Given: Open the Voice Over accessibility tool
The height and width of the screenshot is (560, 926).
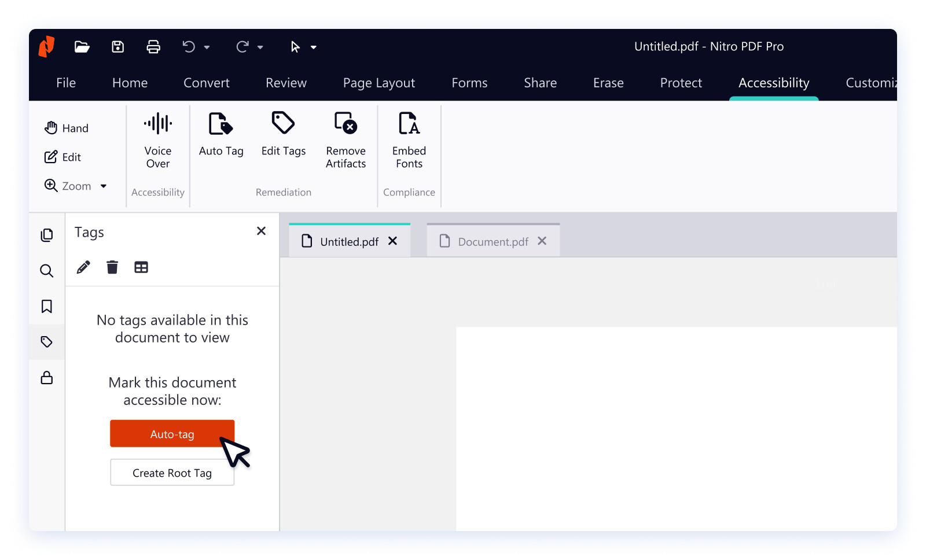Looking at the screenshot, I should pos(157,139).
